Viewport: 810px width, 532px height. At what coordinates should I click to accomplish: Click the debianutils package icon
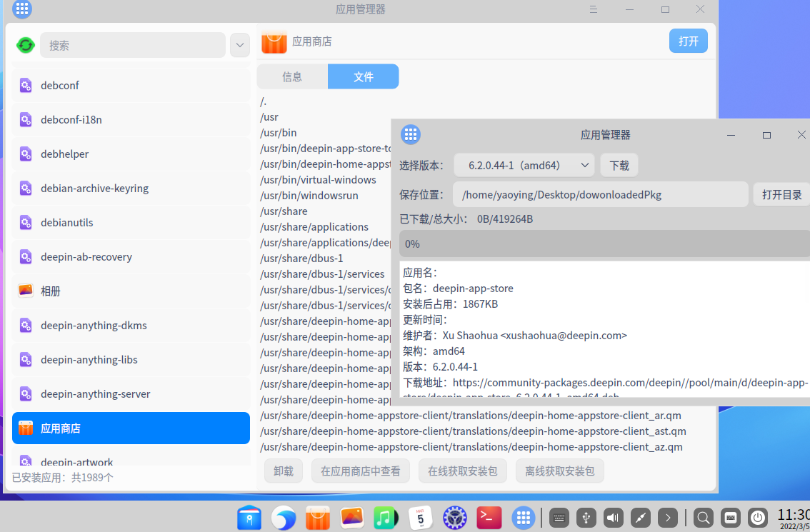click(26, 223)
